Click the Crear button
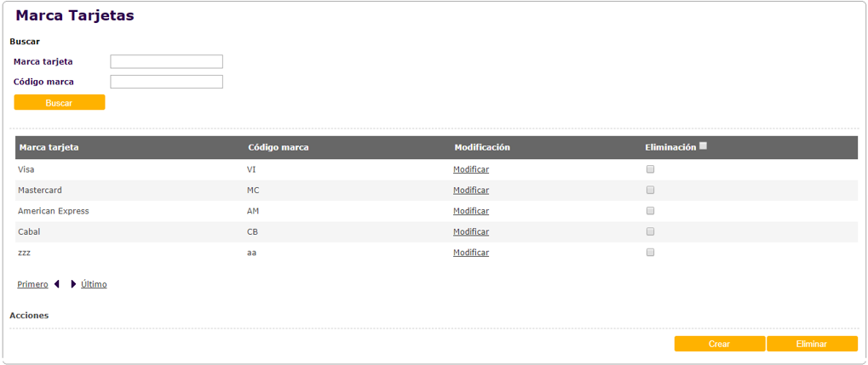The height and width of the screenshot is (365, 868). (719, 344)
